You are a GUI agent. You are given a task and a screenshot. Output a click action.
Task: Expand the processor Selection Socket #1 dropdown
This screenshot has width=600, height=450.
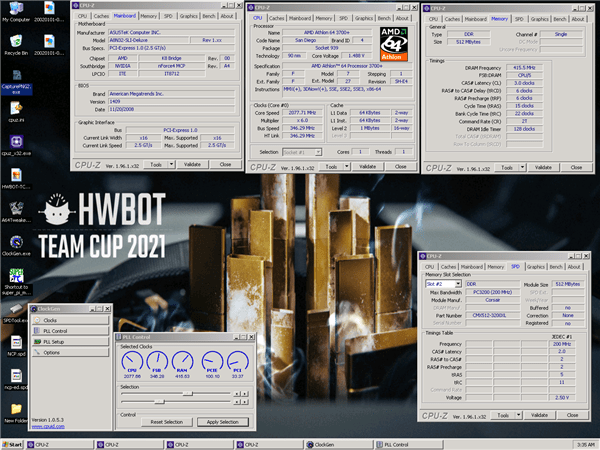coord(300,151)
